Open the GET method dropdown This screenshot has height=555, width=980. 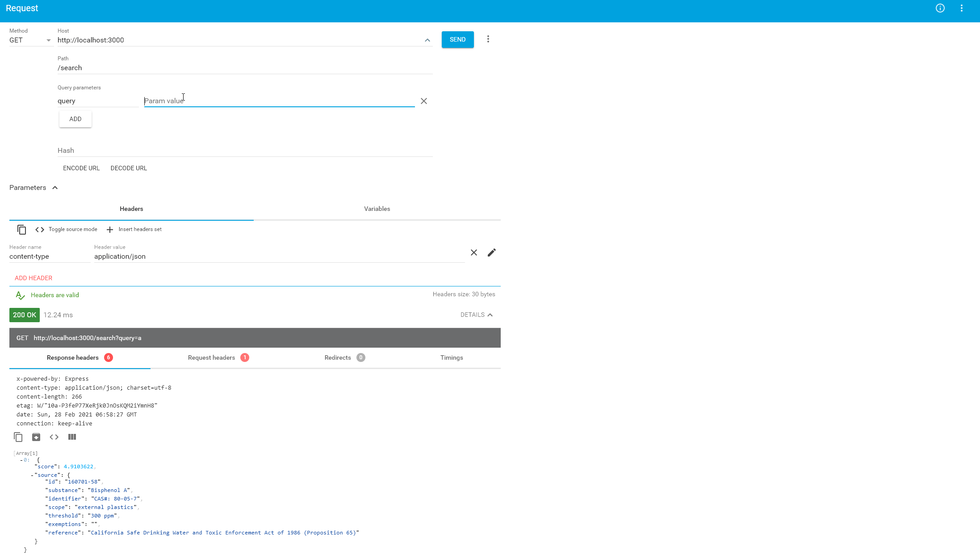30,40
